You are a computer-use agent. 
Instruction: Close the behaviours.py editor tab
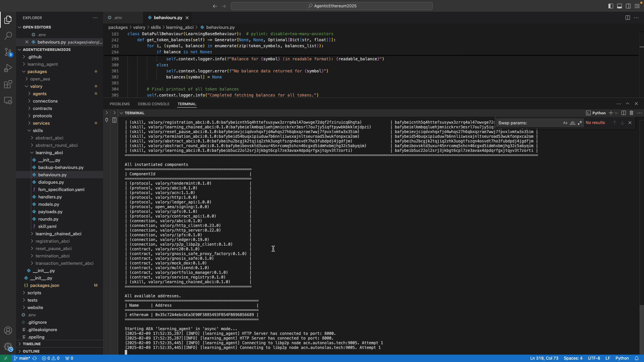[187, 18]
